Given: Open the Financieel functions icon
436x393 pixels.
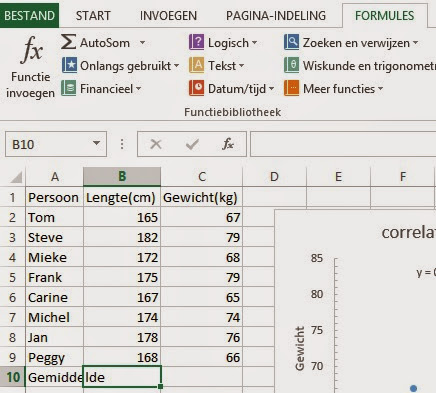Looking at the screenshot, I should point(69,88).
